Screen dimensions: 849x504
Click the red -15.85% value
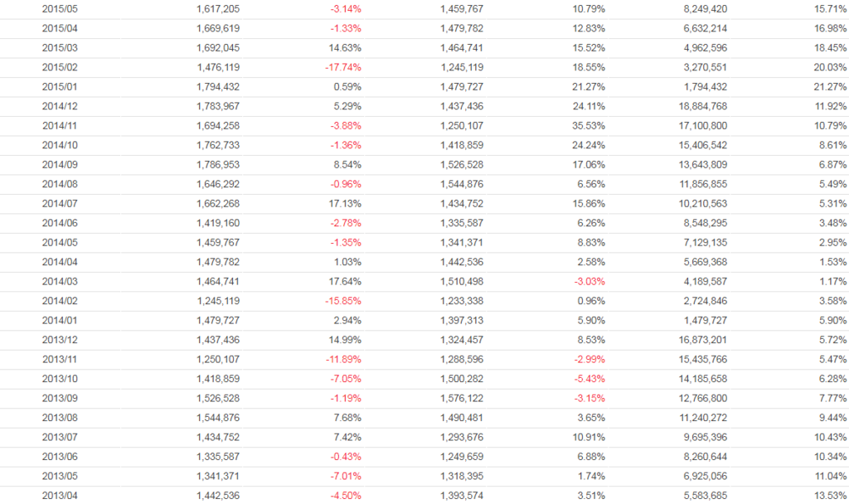pos(342,301)
